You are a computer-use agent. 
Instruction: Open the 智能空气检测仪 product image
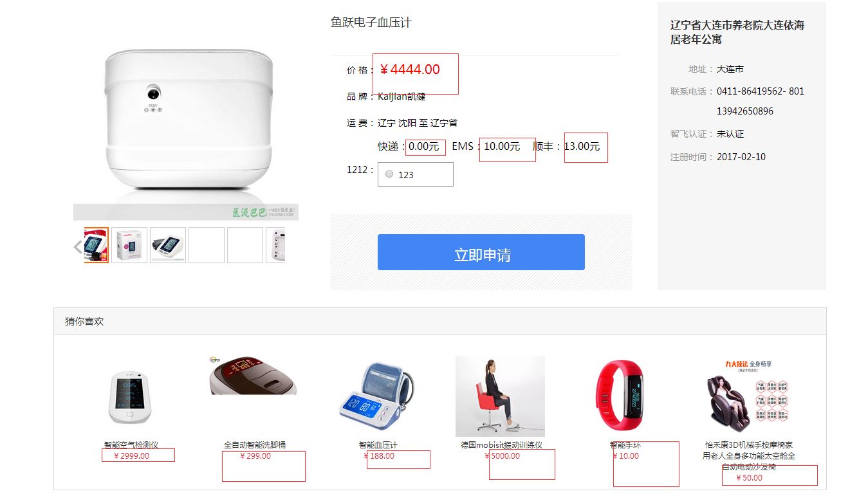coord(130,397)
